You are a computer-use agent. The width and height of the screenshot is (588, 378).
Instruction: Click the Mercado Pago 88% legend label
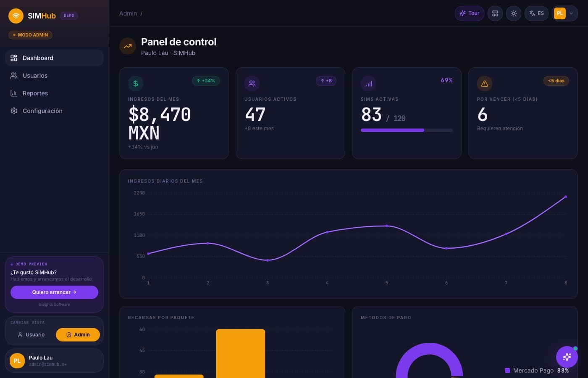coord(541,370)
